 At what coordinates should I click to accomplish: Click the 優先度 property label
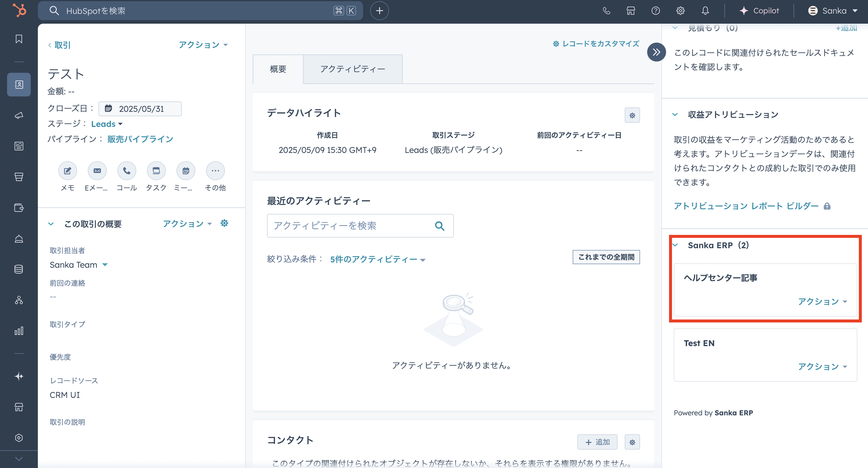coord(60,357)
